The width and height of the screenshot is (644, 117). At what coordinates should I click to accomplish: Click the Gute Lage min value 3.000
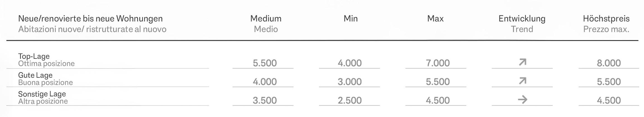pyautogui.click(x=350, y=82)
